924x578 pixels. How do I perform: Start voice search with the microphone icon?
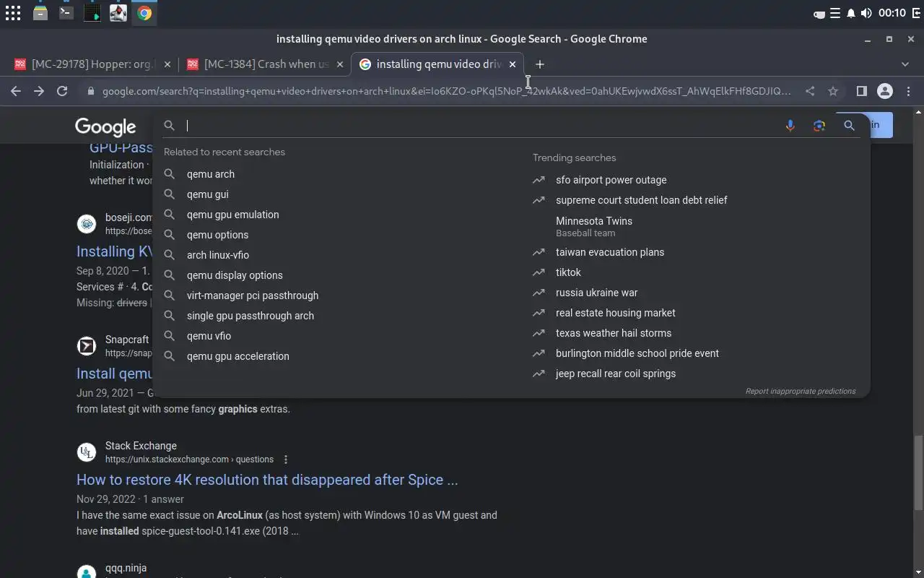tap(790, 126)
